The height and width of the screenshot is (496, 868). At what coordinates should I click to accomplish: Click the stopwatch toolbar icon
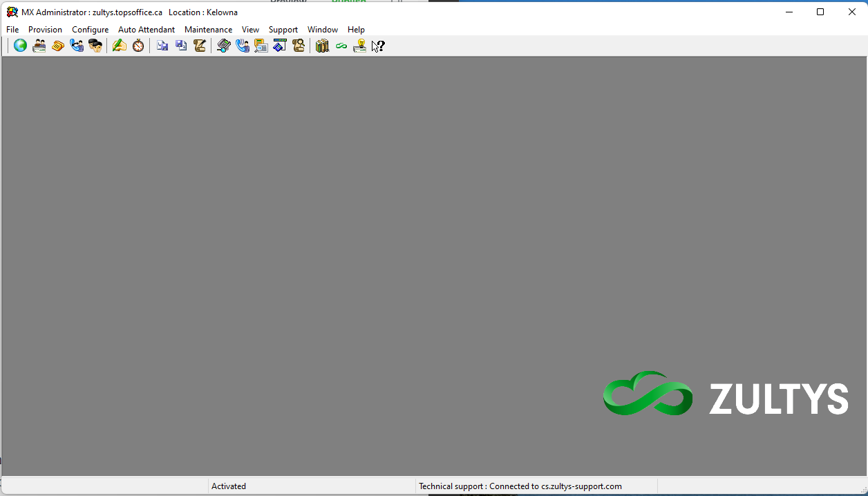click(138, 46)
